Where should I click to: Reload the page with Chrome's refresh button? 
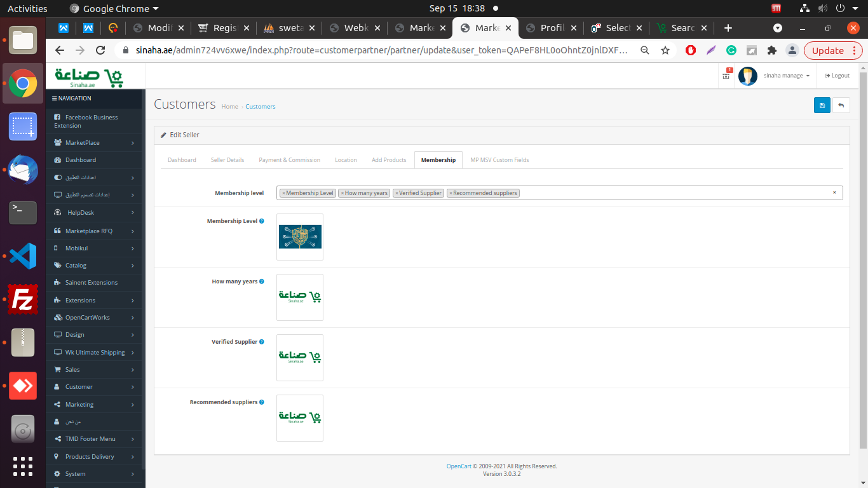[x=100, y=50]
